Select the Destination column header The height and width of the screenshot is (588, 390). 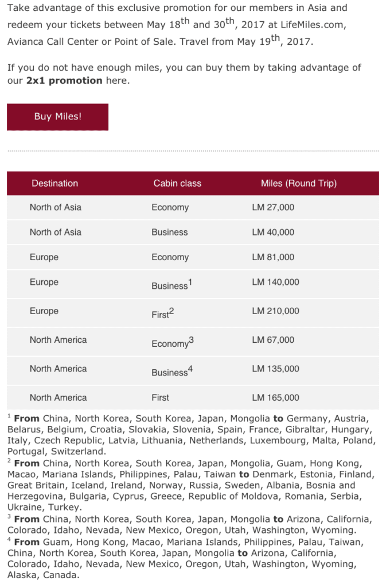(x=54, y=183)
